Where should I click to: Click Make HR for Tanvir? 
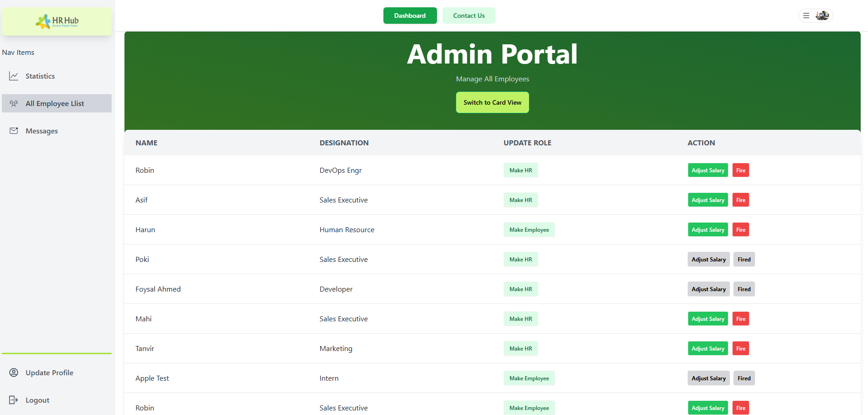tap(521, 348)
